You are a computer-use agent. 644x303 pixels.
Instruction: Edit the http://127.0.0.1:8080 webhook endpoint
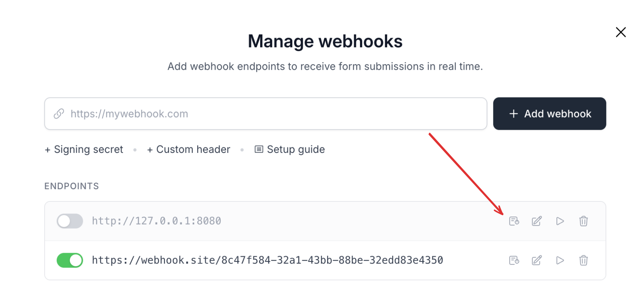click(537, 221)
